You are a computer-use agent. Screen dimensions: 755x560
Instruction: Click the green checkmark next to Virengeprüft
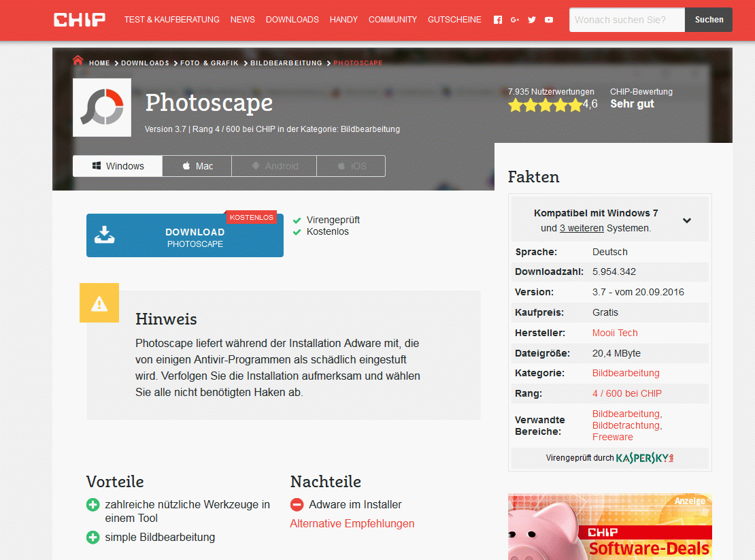[297, 220]
